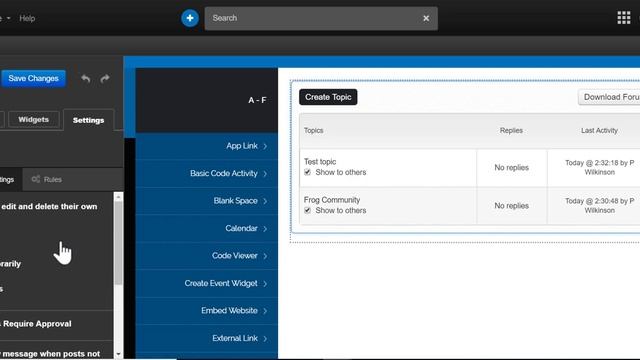The width and height of the screenshot is (640, 360).
Task: Toggle Show to others for Test topic
Action: (x=307, y=172)
